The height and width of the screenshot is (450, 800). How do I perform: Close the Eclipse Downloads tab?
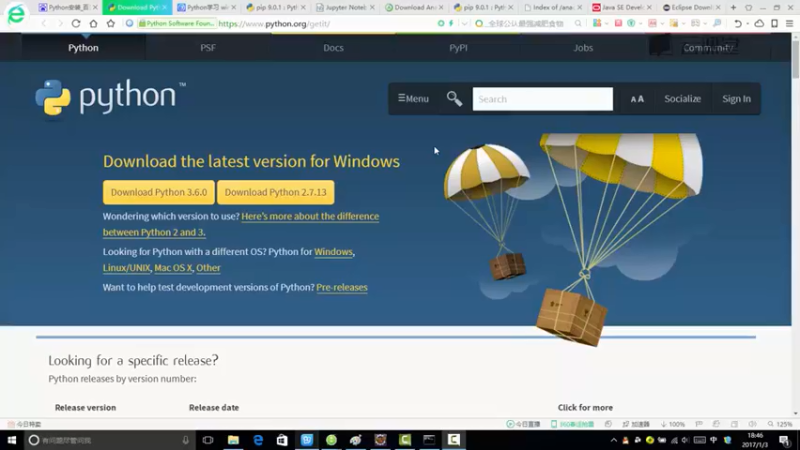coord(718,7)
